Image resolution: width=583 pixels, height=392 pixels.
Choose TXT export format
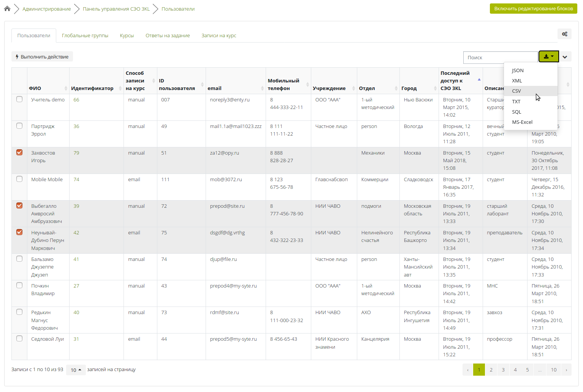(531, 101)
